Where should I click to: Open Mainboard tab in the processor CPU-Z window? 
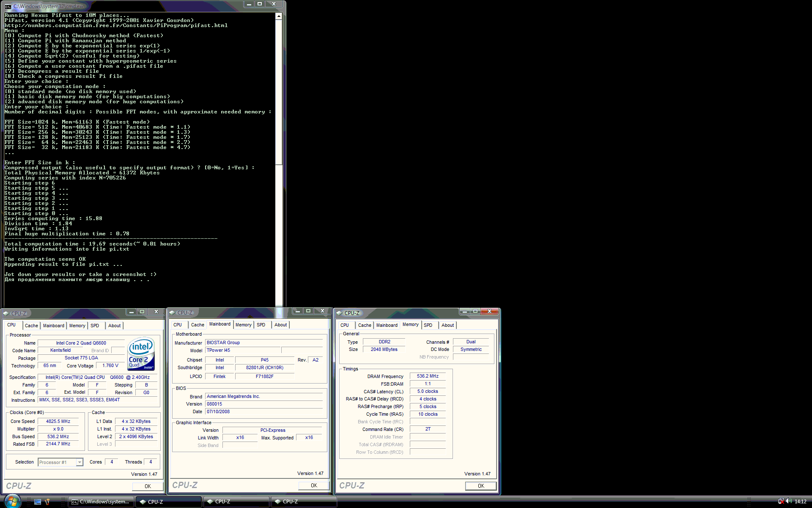54,326
